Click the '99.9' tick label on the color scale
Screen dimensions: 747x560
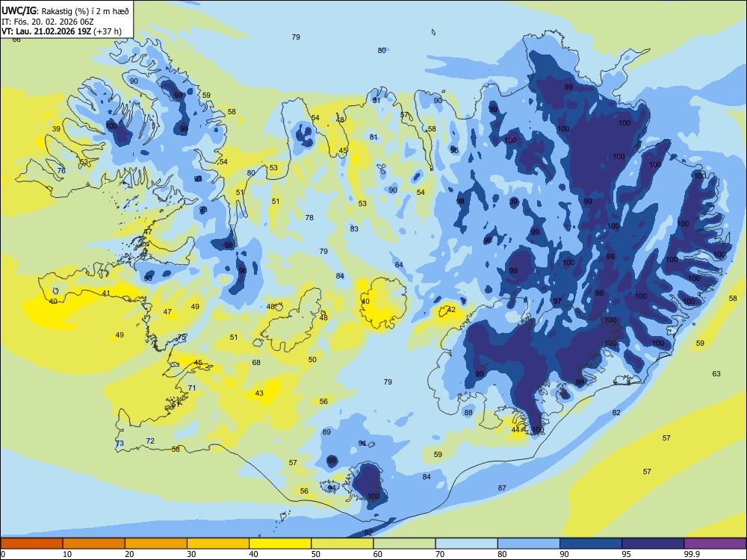click(692, 554)
